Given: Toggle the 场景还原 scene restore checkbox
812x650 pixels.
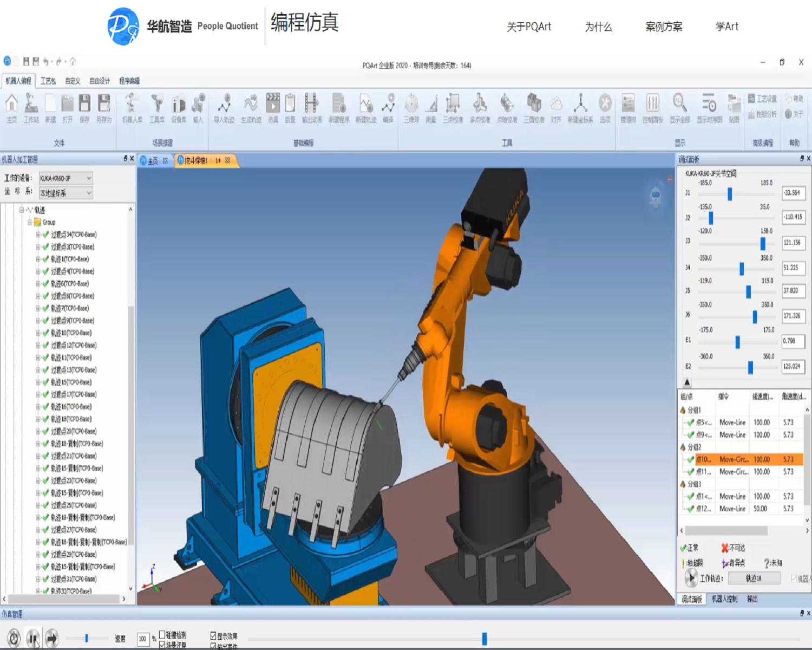Looking at the screenshot, I should click(x=162, y=645).
